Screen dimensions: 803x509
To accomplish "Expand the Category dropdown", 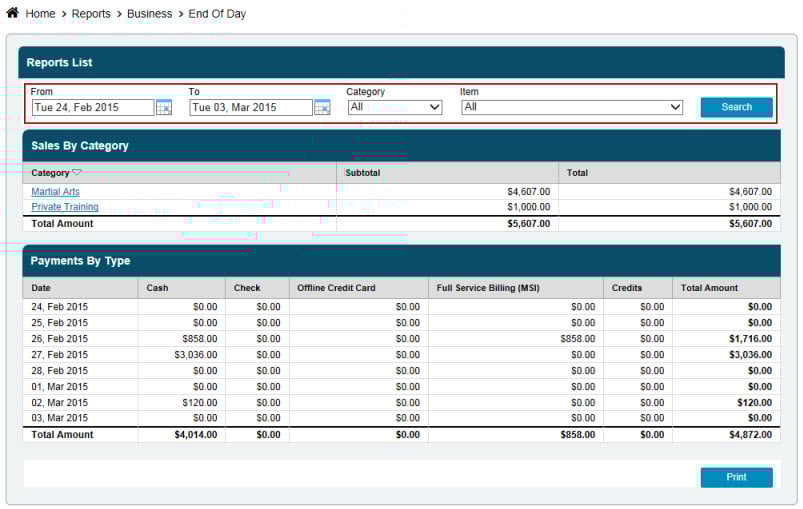I will point(395,107).
